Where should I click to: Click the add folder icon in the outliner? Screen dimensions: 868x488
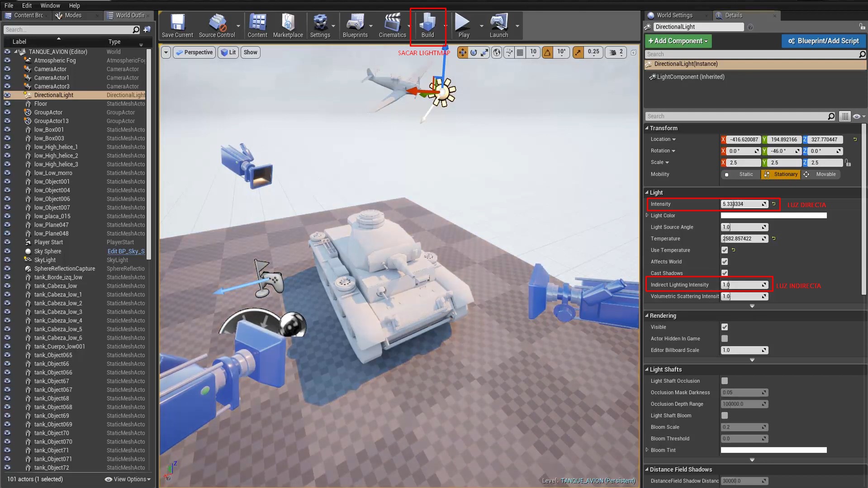(147, 30)
